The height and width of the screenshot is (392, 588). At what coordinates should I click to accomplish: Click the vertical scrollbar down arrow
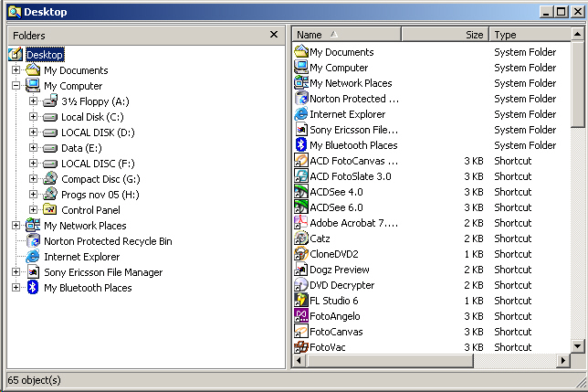coord(577,346)
